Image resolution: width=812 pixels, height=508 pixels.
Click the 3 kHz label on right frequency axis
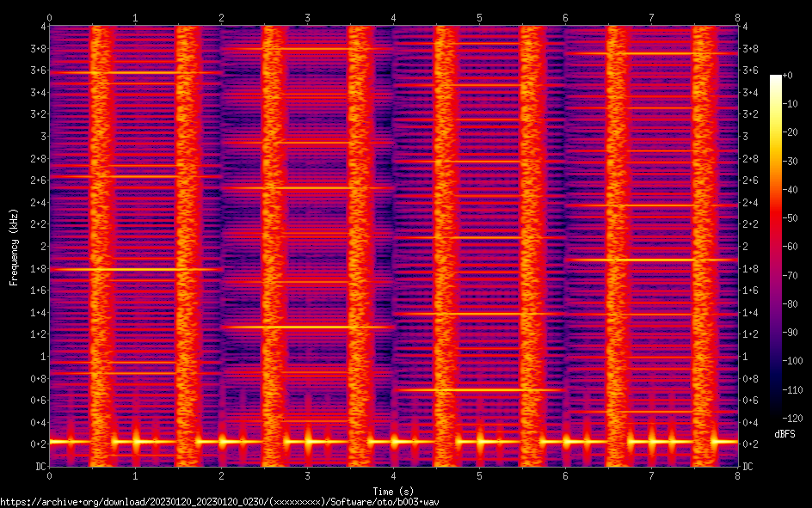[746, 137]
